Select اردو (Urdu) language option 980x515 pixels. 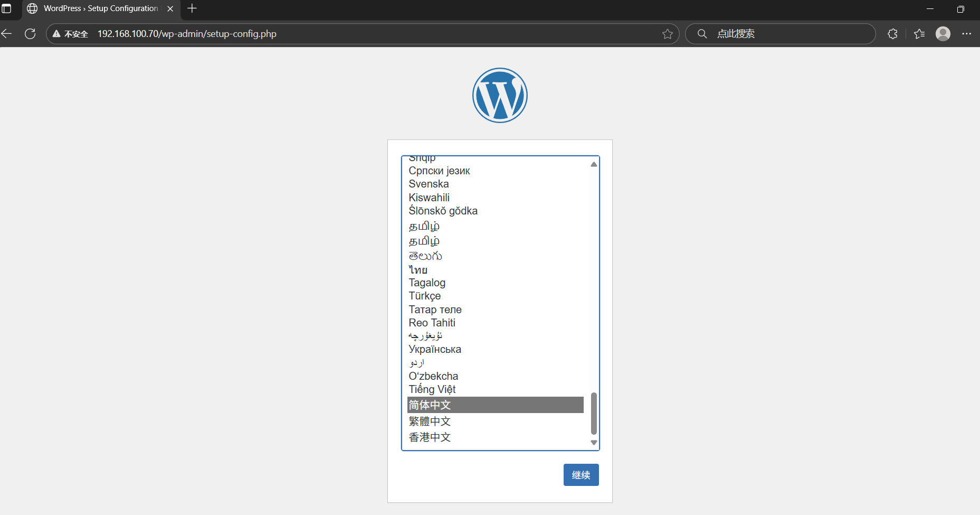click(x=496, y=362)
